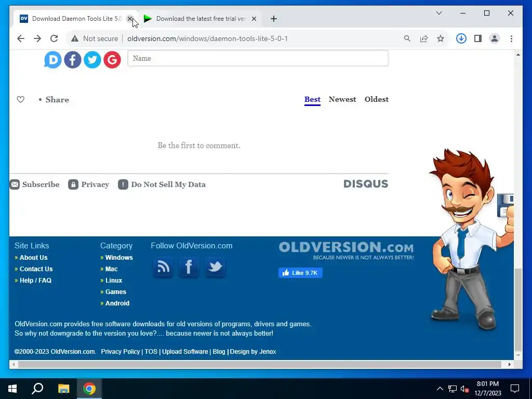Open the Blog footer link
The height and width of the screenshot is (399, 532).
pyautogui.click(x=219, y=352)
